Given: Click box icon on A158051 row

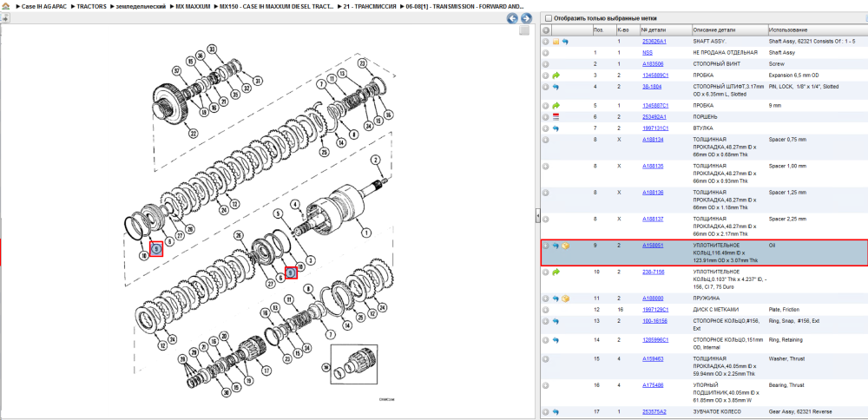Looking at the screenshot, I should tap(565, 246).
